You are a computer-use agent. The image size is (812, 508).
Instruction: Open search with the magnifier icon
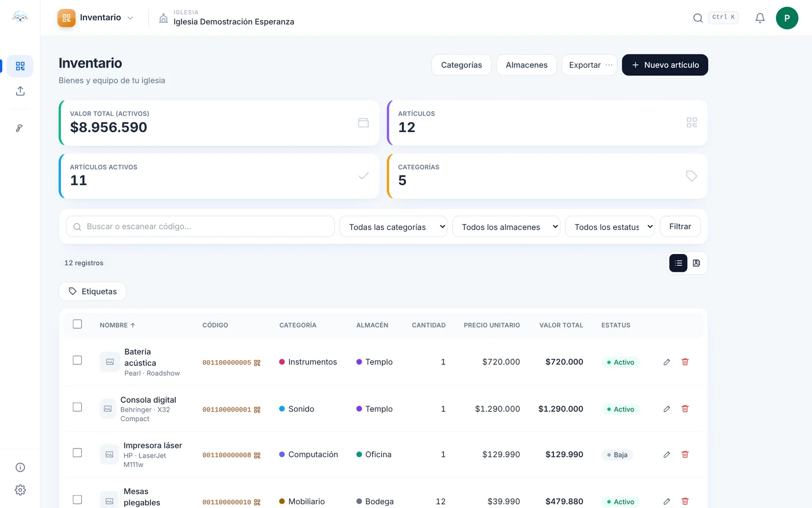698,18
